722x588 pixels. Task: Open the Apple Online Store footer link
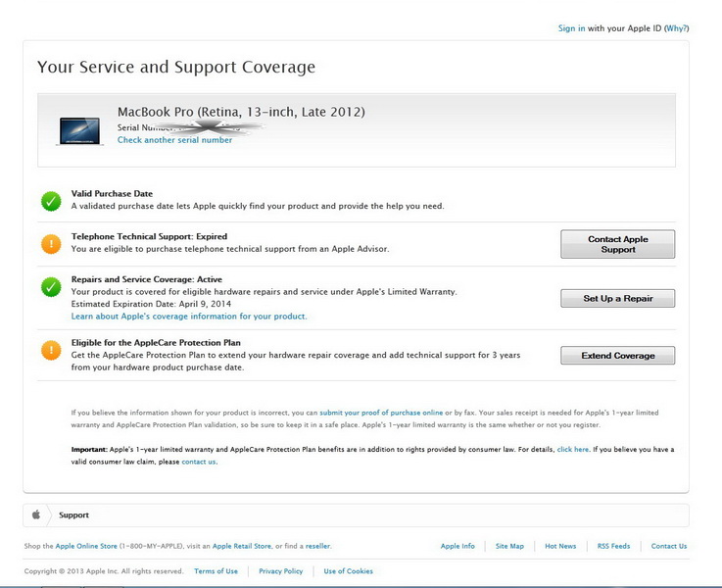click(x=86, y=546)
